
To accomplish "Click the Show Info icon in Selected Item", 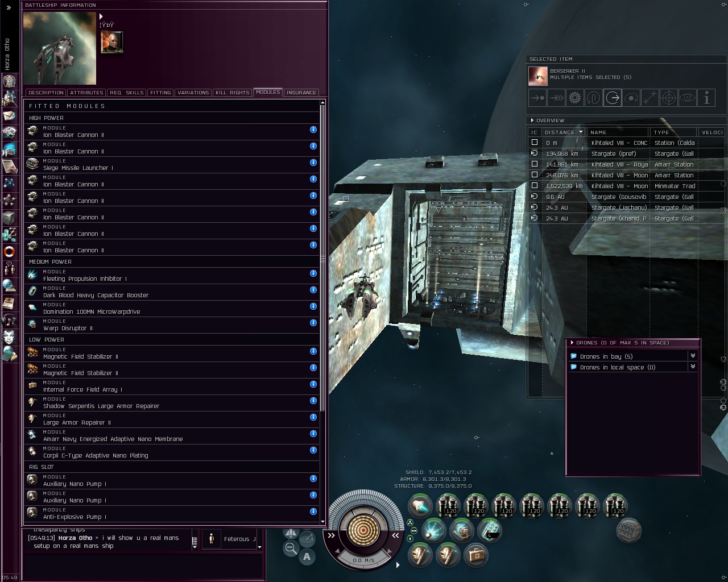I will pos(706,98).
